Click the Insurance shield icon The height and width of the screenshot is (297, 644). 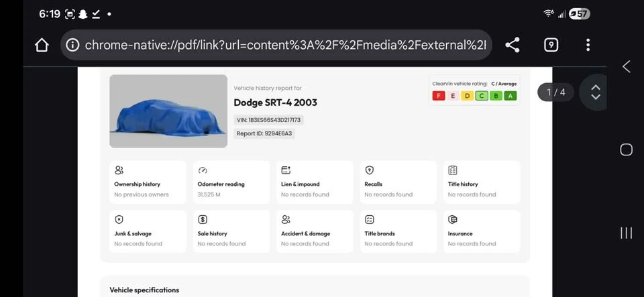453,219
